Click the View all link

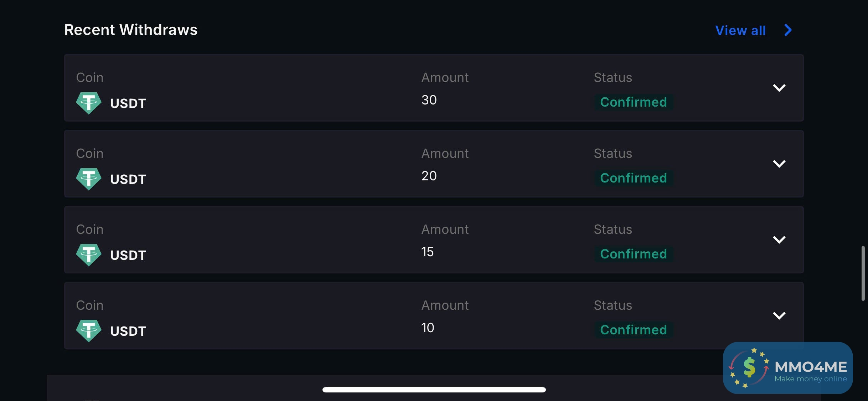(740, 31)
